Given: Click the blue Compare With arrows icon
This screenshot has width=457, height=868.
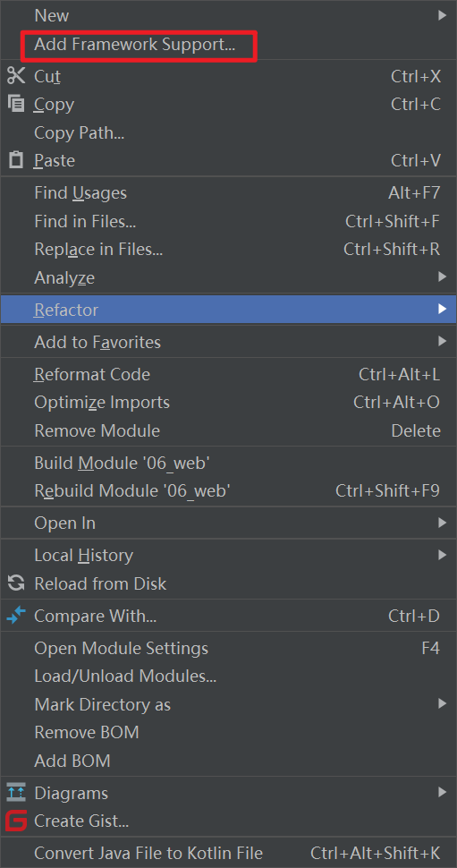Looking at the screenshot, I should click(16, 616).
